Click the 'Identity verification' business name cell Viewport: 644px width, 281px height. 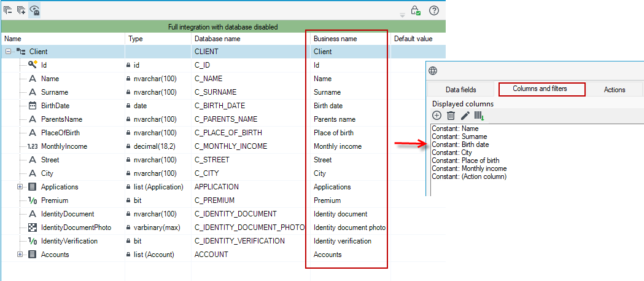pos(343,241)
